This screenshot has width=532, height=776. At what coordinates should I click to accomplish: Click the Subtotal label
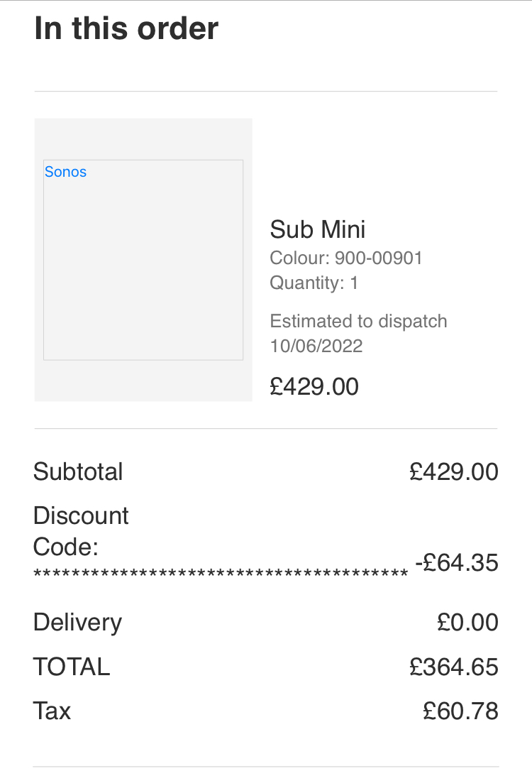coord(78,471)
